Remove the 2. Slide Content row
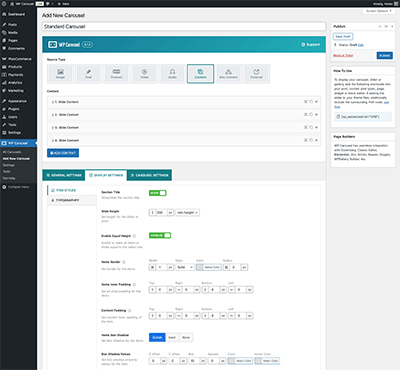Viewport: 400px width, 370px height. tap(316, 114)
